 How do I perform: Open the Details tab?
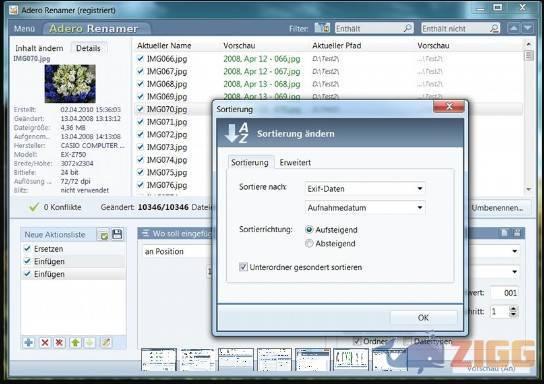88,48
